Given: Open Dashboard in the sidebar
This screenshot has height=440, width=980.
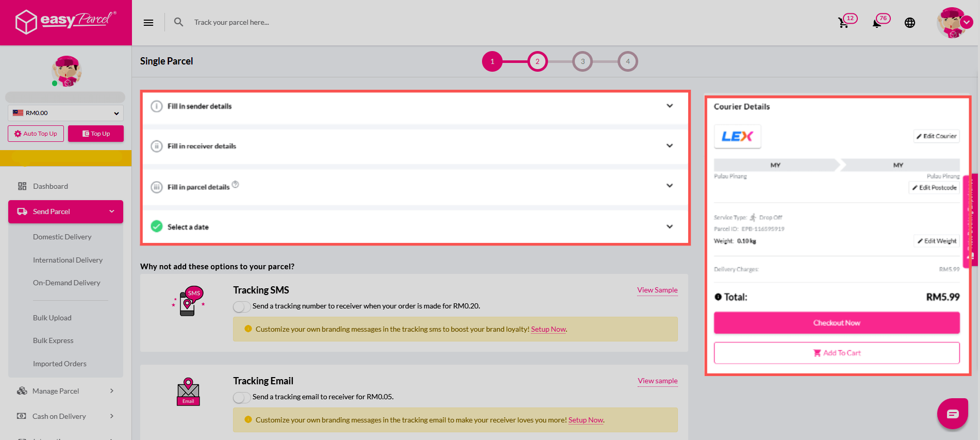Looking at the screenshot, I should point(50,186).
